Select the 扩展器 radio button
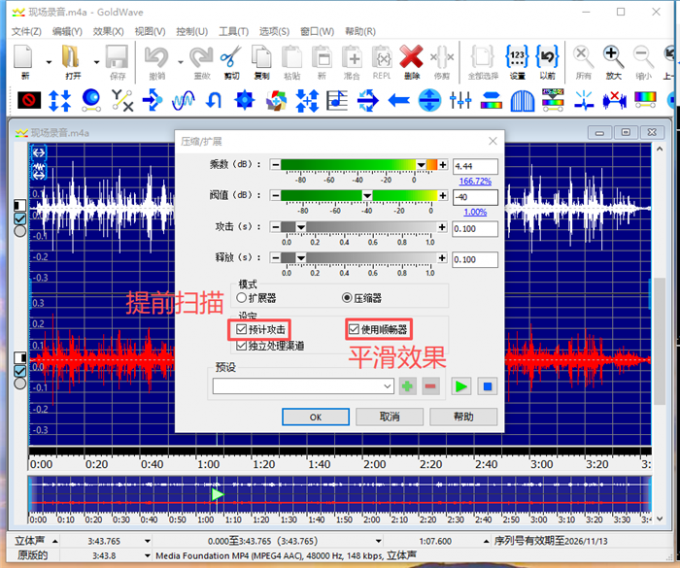This screenshot has width=680, height=568. coord(241,297)
